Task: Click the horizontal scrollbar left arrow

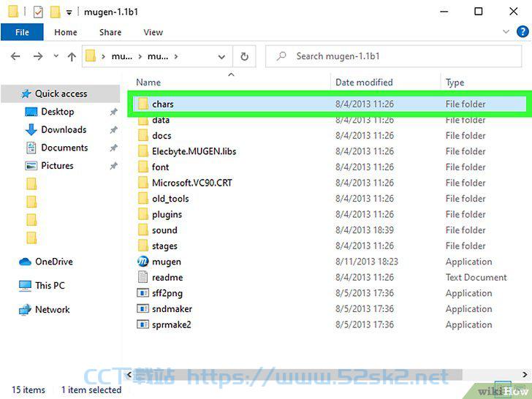Action: click(129, 375)
